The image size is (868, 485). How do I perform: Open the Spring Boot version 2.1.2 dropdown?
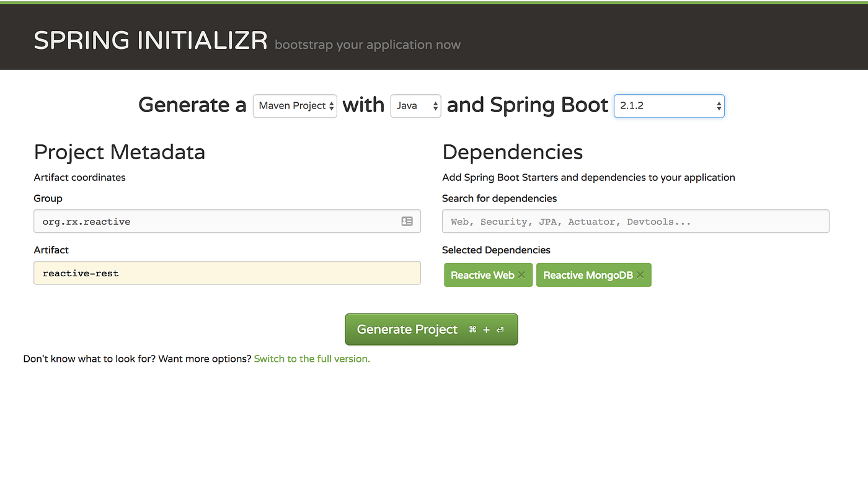(x=669, y=106)
